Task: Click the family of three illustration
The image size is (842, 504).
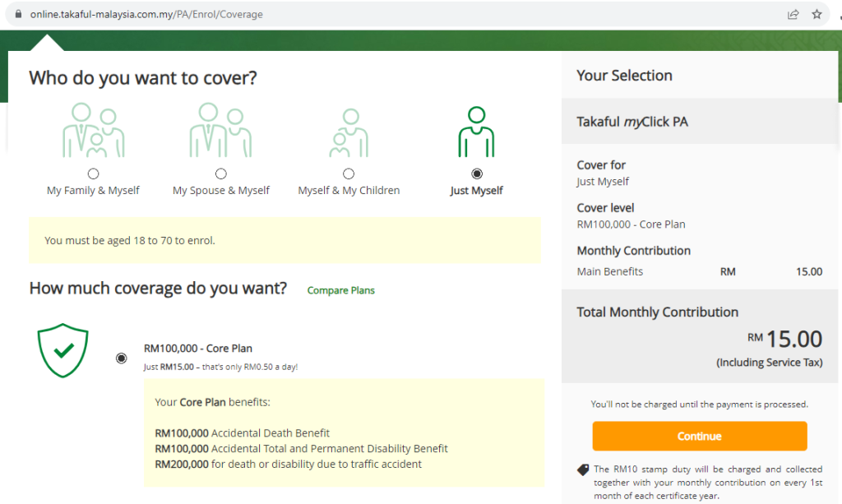Action: click(94, 131)
